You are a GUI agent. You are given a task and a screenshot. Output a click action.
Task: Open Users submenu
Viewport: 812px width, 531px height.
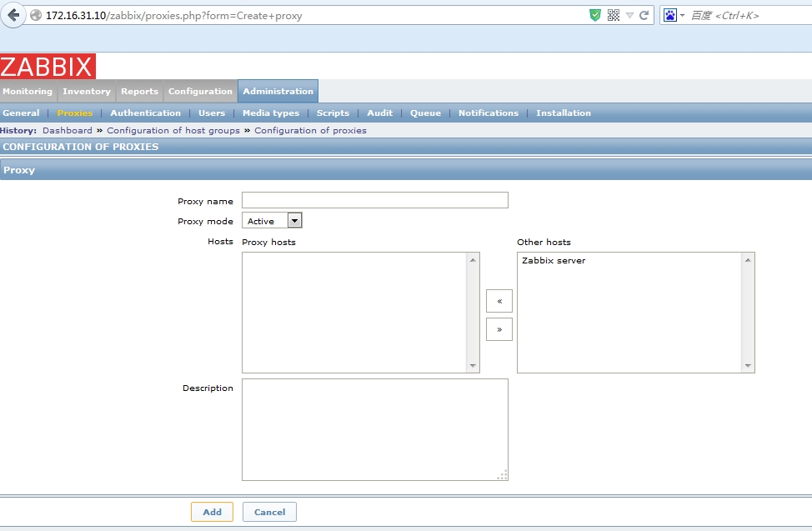coord(212,113)
